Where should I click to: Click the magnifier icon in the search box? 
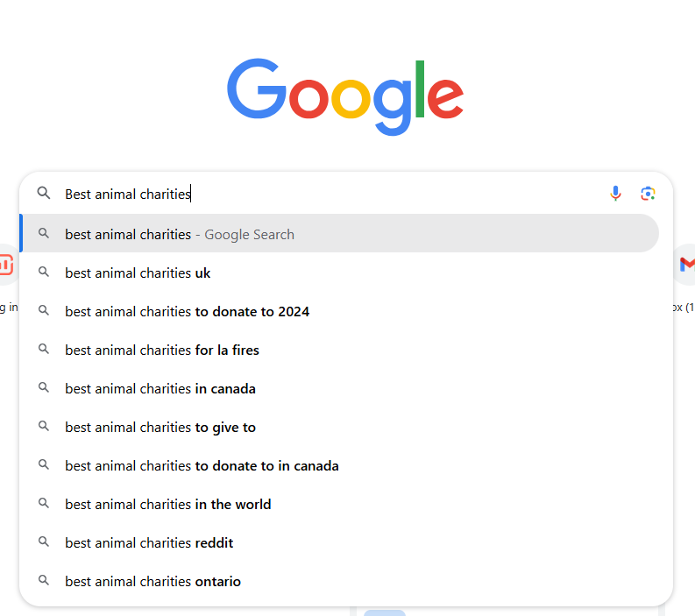(44, 194)
